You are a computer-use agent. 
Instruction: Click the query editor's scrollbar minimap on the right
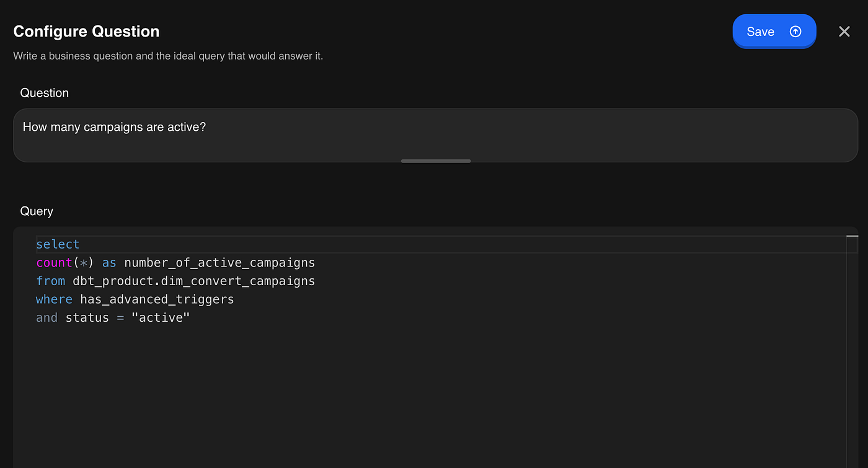852,347
